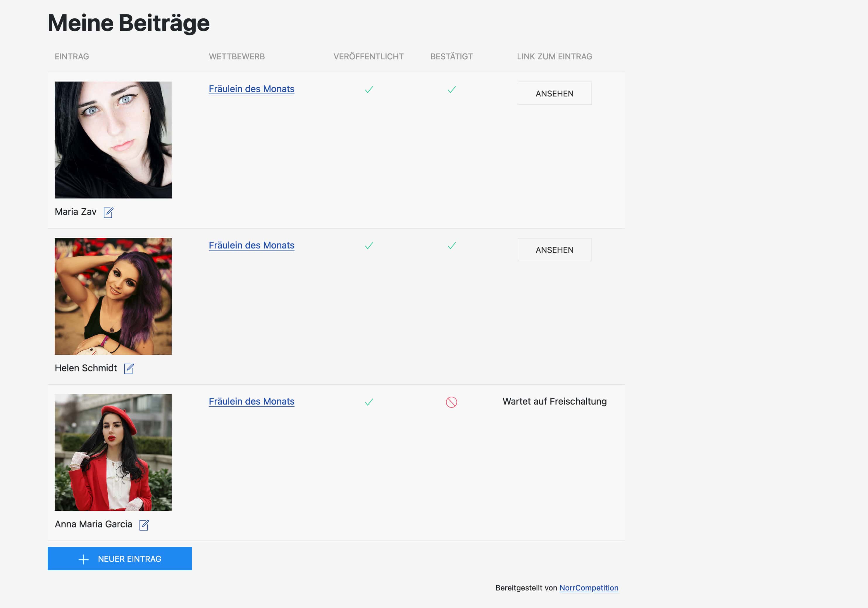Click Maria Zav's portrait thumbnail

pos(113,140)
